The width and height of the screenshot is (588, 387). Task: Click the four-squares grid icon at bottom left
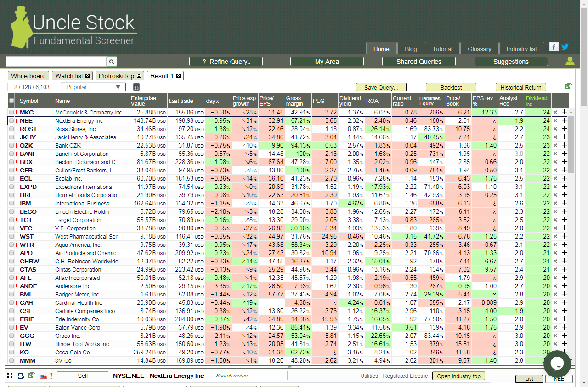point(10,376)
